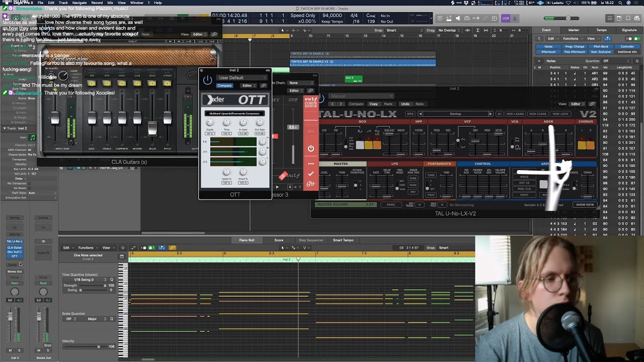Click the purple 1234 count-in button
644x362 pixels.
(506, 19)
